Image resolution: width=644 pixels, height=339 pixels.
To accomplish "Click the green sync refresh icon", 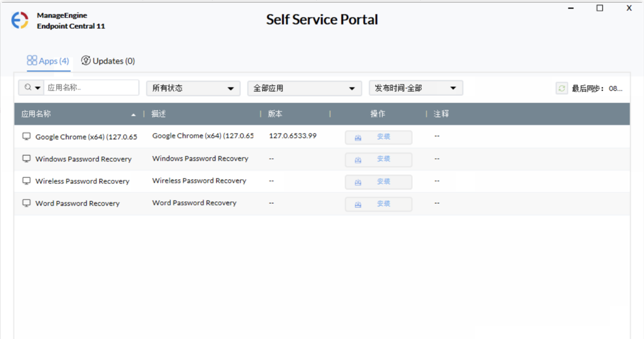I will click(562, 88).
